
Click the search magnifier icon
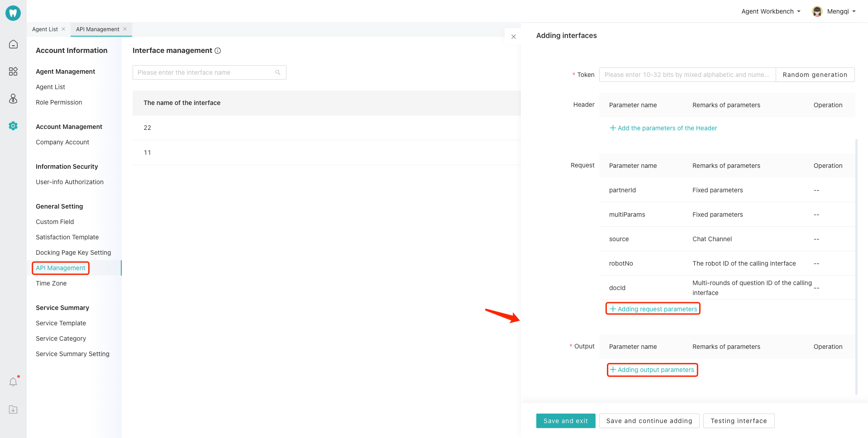coord(278,72)
